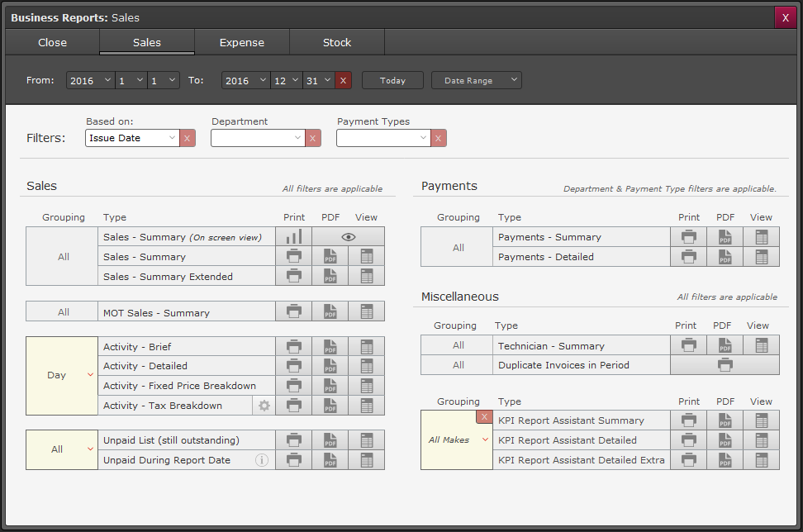Viewport: 803px width, 532px height.
Task: Click the bar chart icon for Sales Summary
Action: 293,237
